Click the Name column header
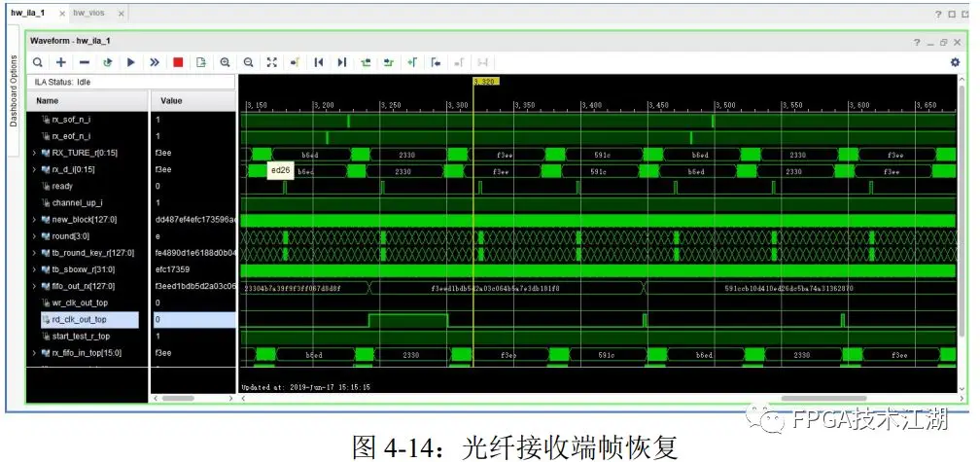 coord(48,100)
